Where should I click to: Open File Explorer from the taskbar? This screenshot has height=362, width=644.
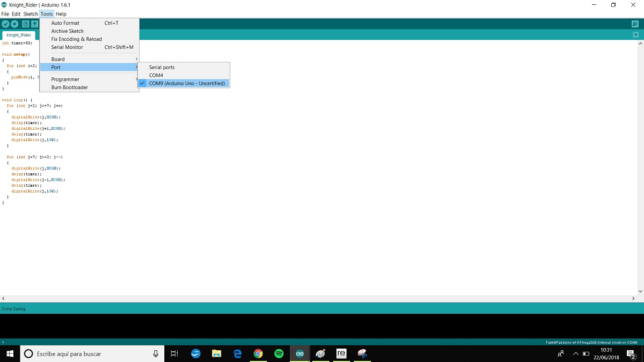(217, 353)
